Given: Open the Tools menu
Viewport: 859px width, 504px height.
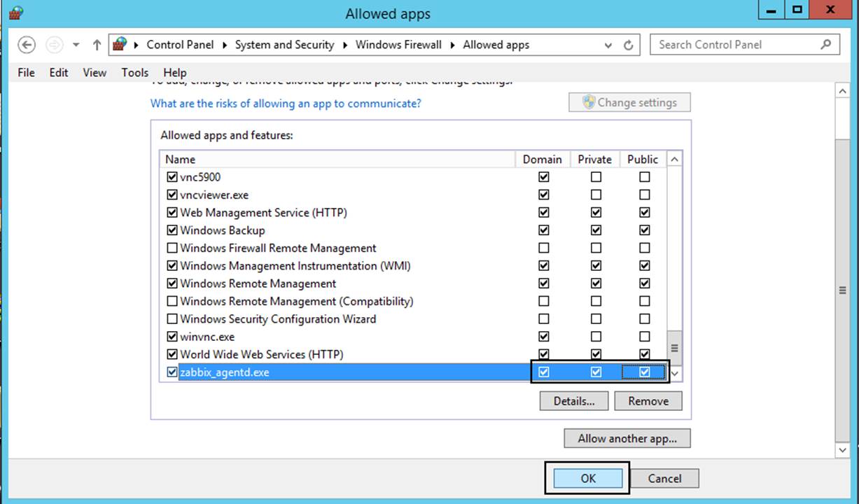Looking at the screenshot, I should (134, 72).
